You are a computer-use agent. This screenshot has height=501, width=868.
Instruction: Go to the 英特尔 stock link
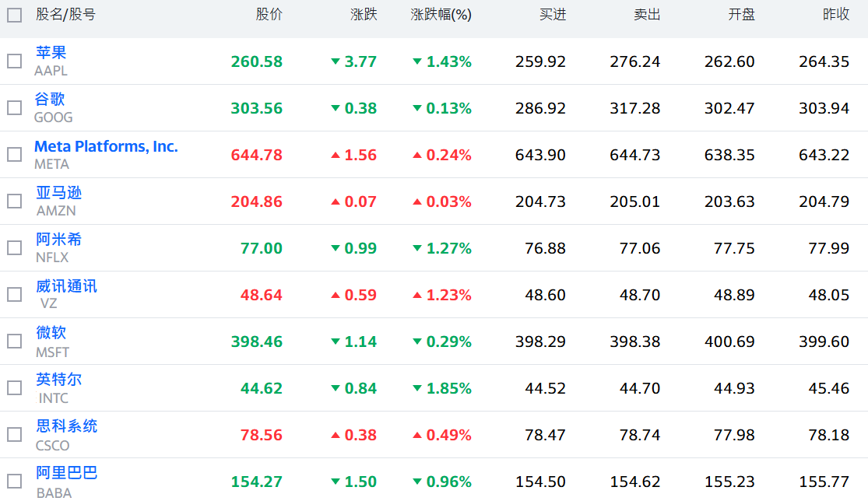(58, 379)
